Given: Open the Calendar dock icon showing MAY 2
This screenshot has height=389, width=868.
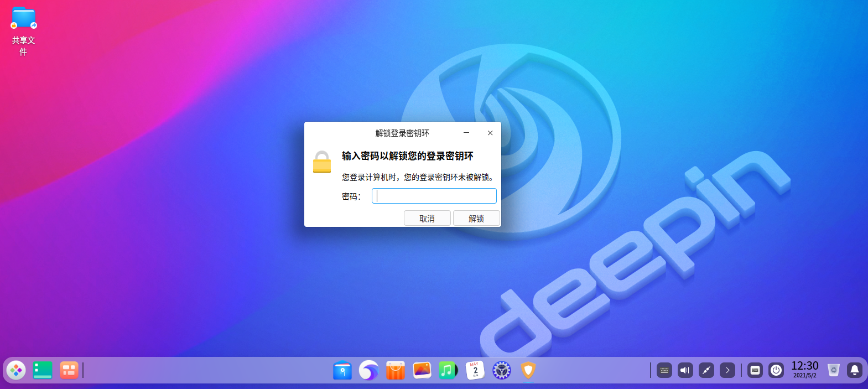Looking at the screenshot, I should click(x=475, y=370).
